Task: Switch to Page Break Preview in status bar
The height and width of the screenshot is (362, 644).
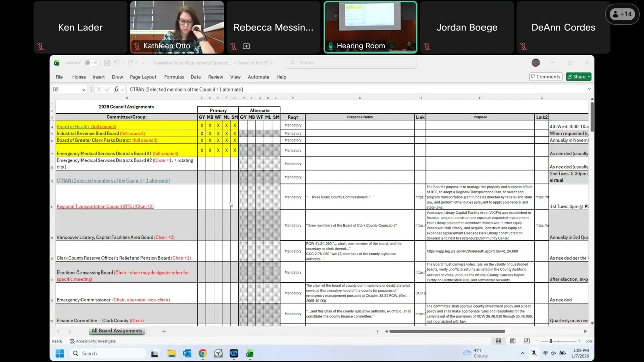Action: [526, 341]
